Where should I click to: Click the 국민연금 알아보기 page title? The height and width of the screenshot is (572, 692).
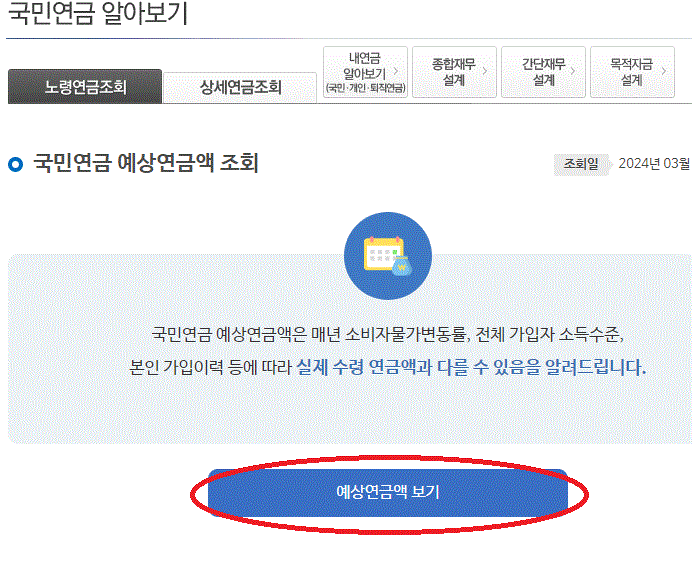(98, 13)
